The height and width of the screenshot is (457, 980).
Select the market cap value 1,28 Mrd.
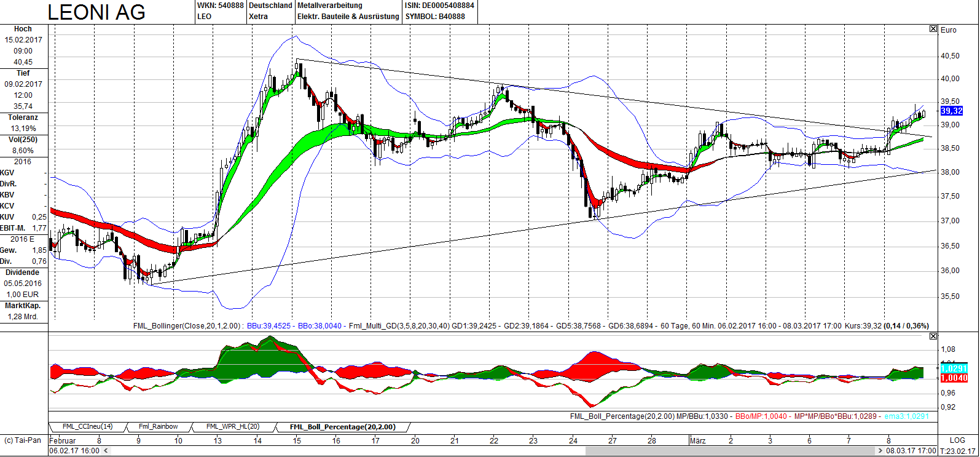23,317
